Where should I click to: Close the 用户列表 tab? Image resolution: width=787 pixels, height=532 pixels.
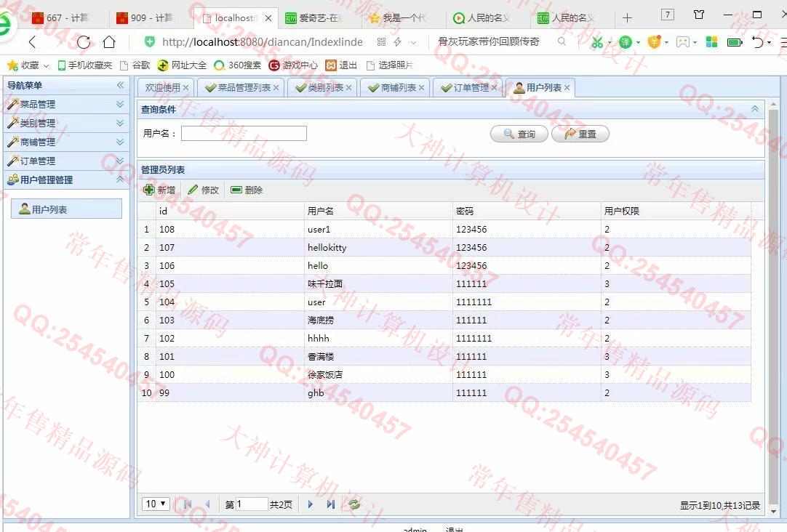click(x=567, y=88)
